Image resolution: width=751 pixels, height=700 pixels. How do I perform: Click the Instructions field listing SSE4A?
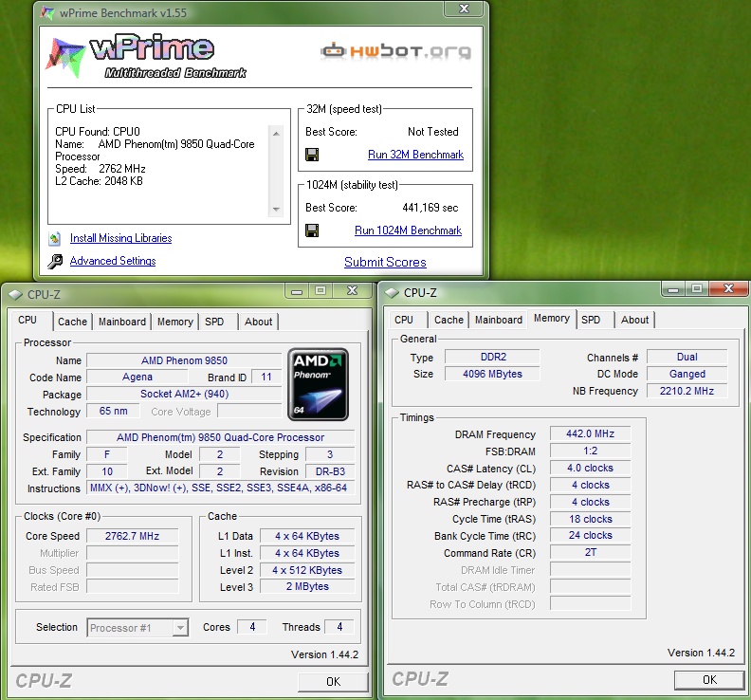[x=220, y=488]
